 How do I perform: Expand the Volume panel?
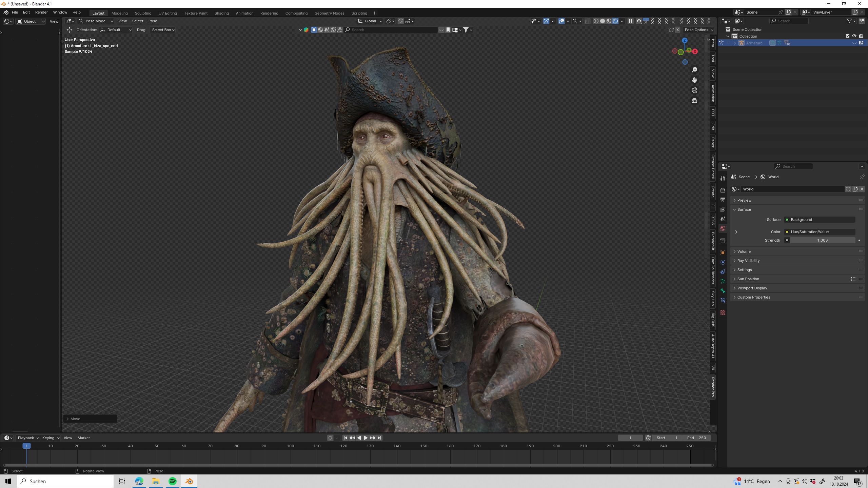click(744, 251)
